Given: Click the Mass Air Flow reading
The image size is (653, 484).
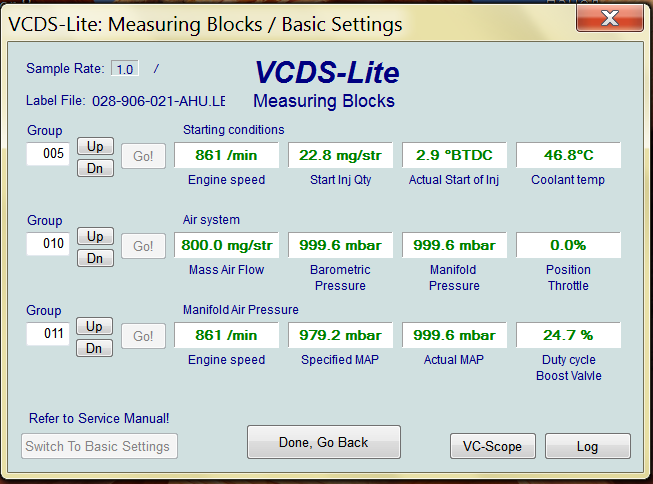Looking at the screenshot, I should 226,245.
